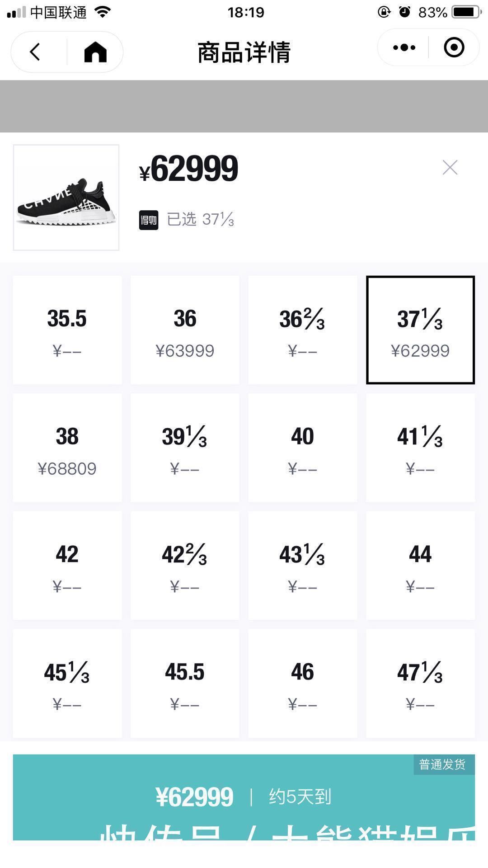The width and height of the screenshot is (488, 868).
Task: Select size 45.5 in the grid
Action: [185, 683]
